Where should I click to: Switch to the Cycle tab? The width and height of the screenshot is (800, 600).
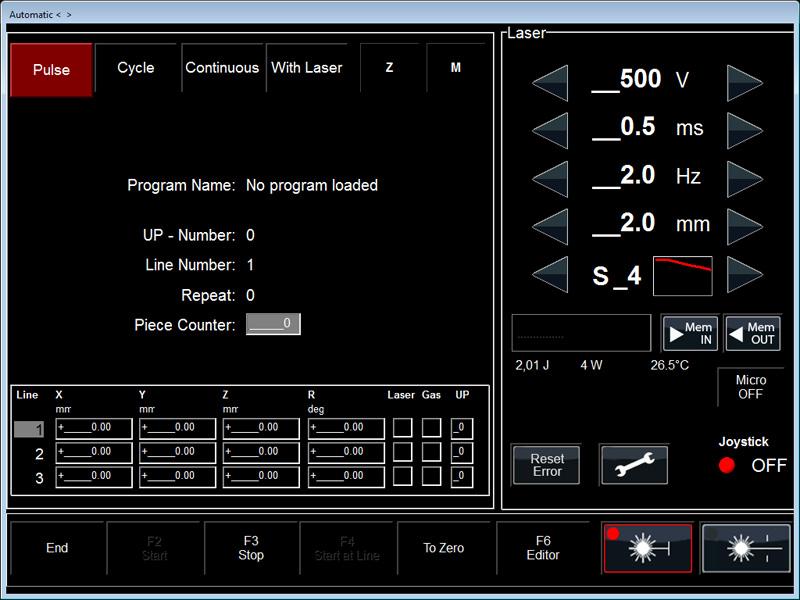click(136, 68)
